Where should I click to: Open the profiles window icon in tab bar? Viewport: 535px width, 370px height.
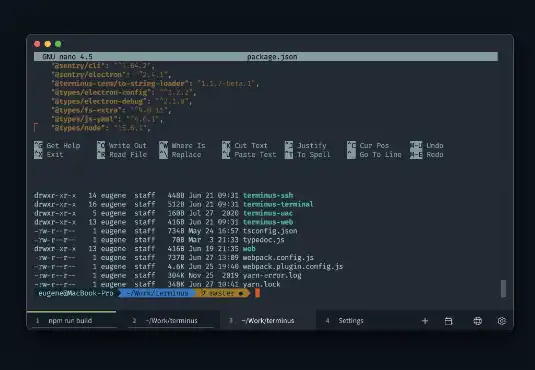448,321
